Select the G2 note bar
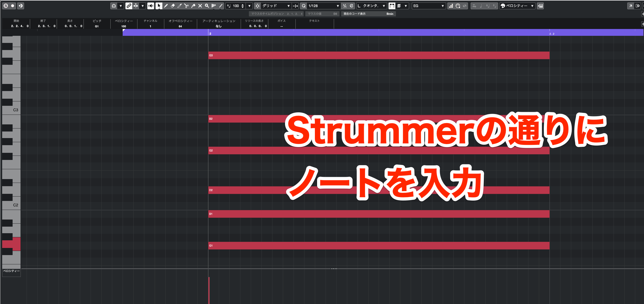The image size is (644, 304). [379, 150]
